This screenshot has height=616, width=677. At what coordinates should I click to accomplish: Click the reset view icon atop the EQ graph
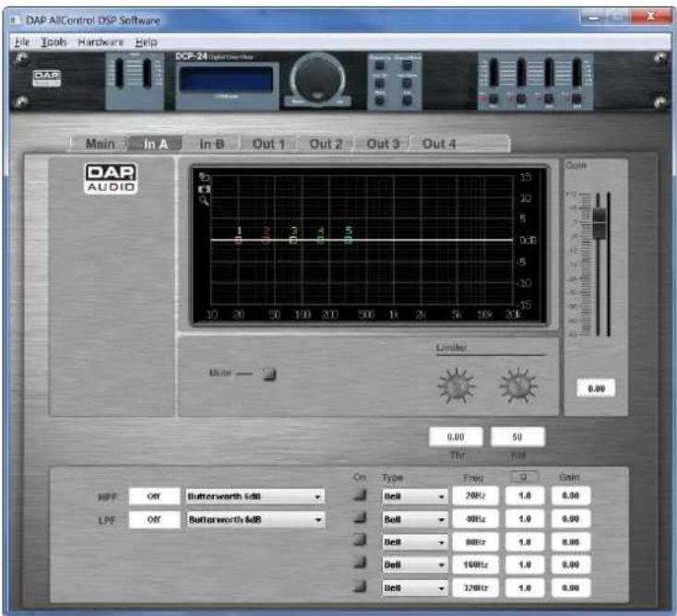pyautogui.click(x=204, y=177)
